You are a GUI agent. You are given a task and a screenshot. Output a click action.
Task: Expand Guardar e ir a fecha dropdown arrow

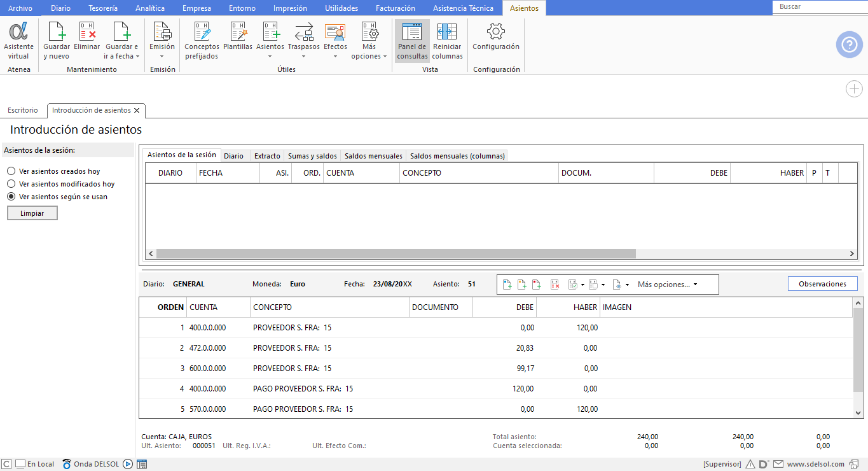click(x=137, y=56)
